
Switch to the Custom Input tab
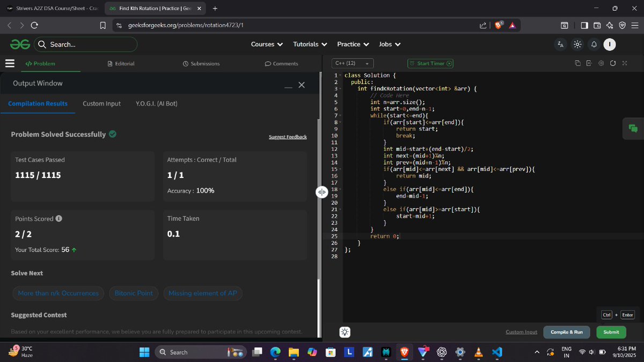tap(101, 104)
